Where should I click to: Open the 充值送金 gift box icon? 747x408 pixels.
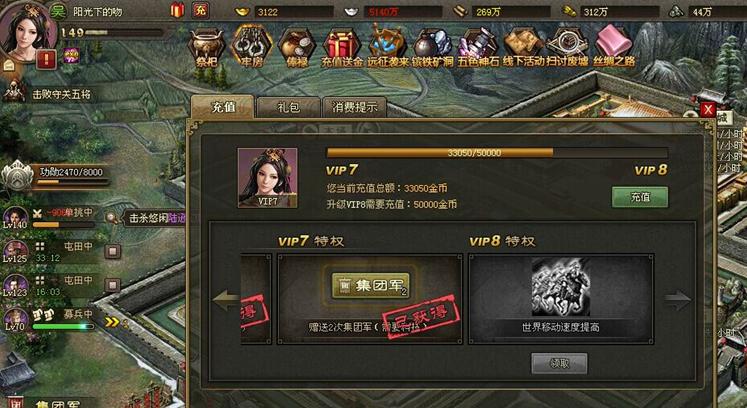(x=342, y=47)
